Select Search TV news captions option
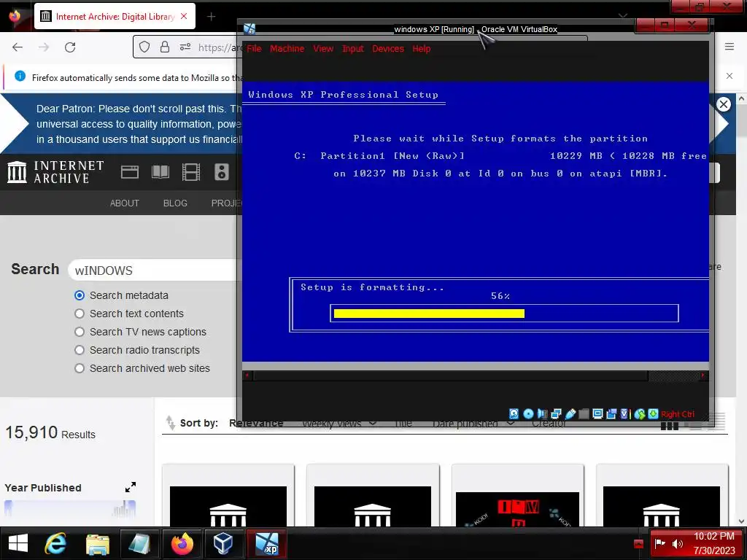 point(80,332)
